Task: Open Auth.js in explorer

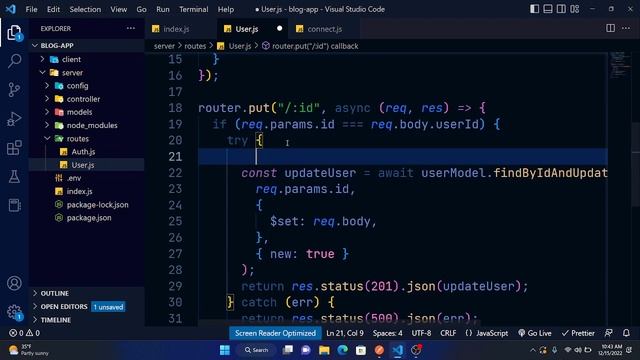Action: coord(83,152)
